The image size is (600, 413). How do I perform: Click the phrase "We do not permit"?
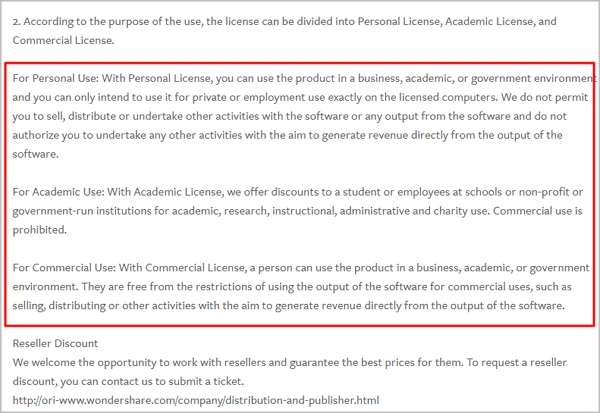pos(545,97)
